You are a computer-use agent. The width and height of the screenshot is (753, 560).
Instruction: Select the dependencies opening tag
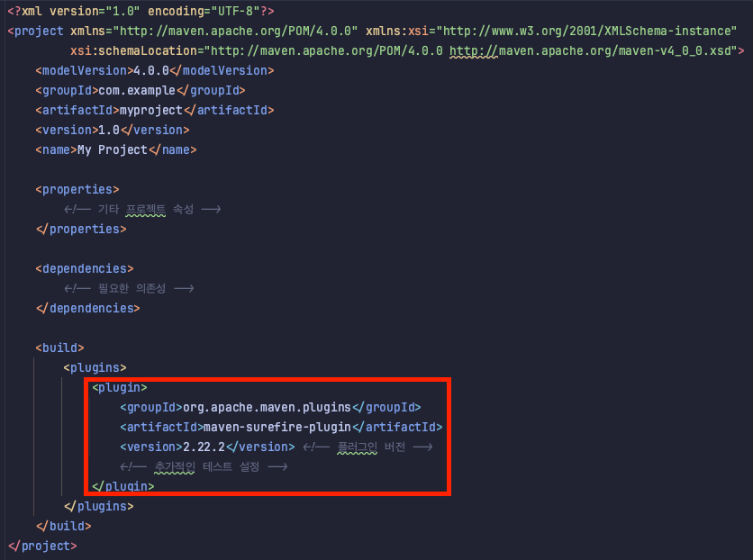(x=84, y=268)
